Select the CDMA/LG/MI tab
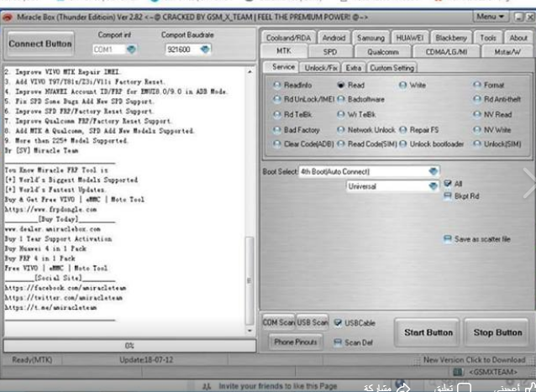 [x=446, y=52]
